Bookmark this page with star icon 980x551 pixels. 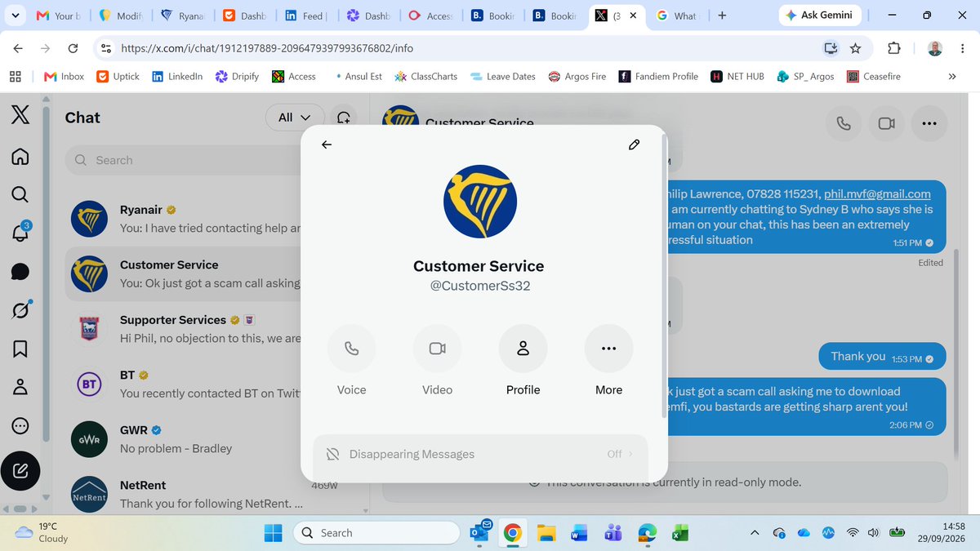855,48
